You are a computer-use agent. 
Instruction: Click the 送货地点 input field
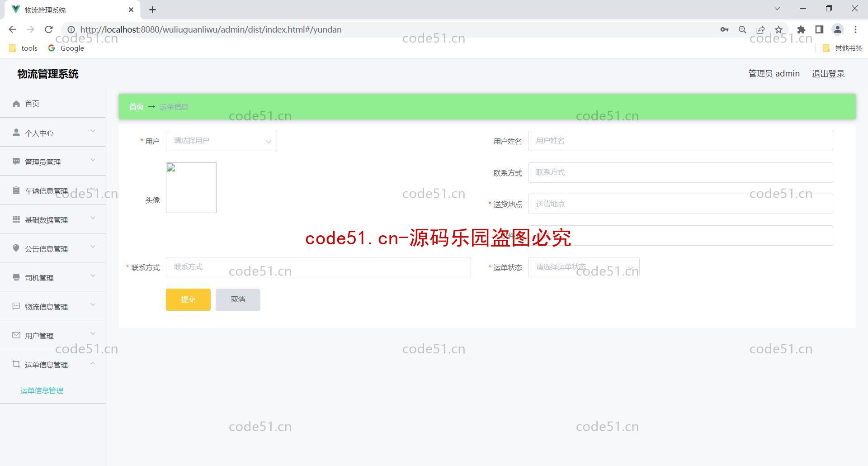pyautogui.click(x=680, y=204)
